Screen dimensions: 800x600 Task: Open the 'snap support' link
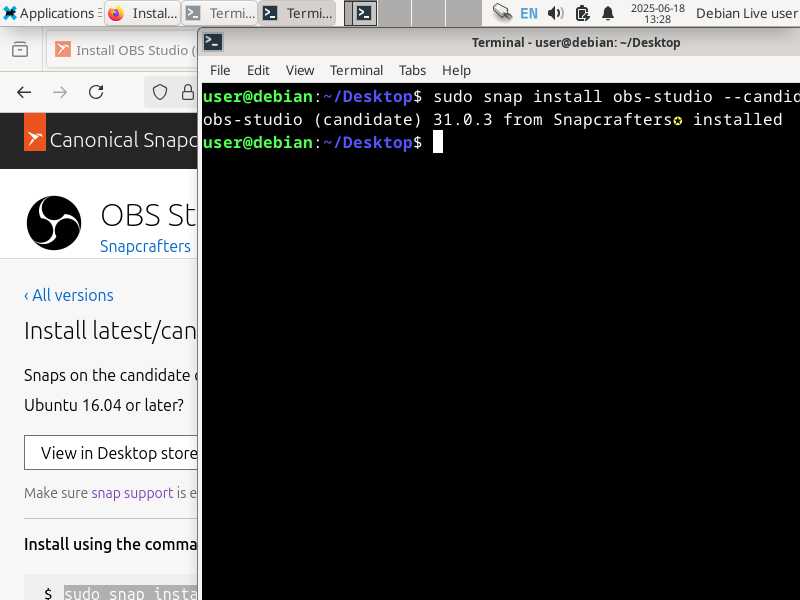pos(132,493)
